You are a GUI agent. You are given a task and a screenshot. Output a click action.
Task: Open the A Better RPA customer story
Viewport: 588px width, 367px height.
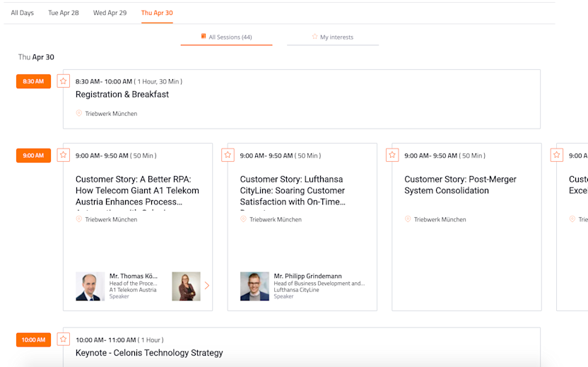137,191
